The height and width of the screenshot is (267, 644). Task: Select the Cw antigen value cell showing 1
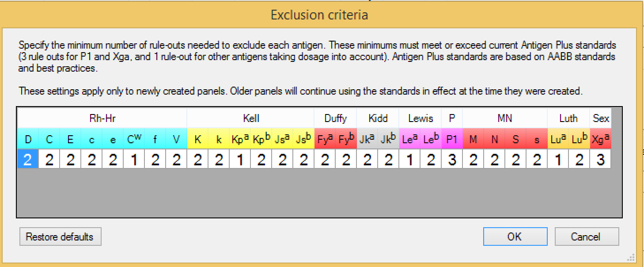(x=134, y=159)
